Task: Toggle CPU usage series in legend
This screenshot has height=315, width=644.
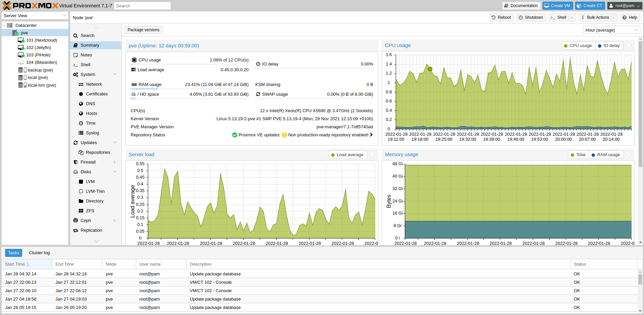Action: tap(578, 46)
